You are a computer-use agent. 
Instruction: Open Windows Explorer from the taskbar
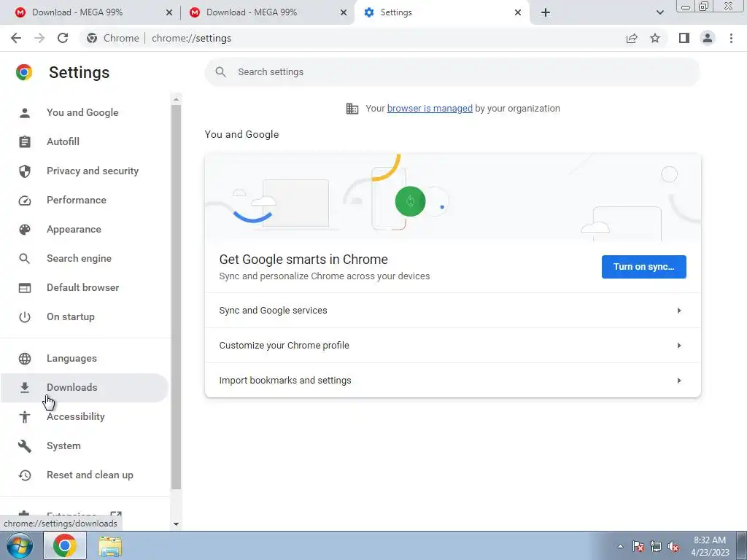tap(111, 546)
